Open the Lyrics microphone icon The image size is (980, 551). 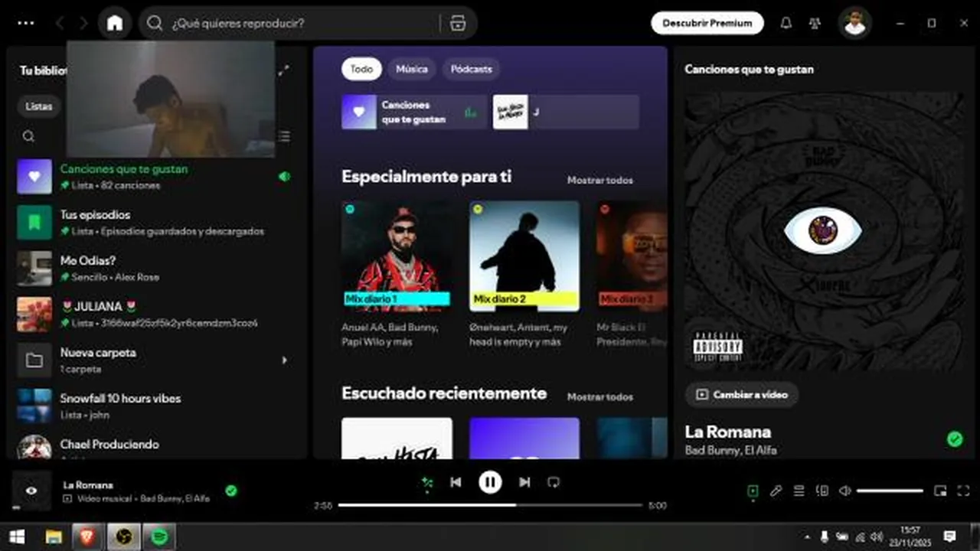(776, 491)
